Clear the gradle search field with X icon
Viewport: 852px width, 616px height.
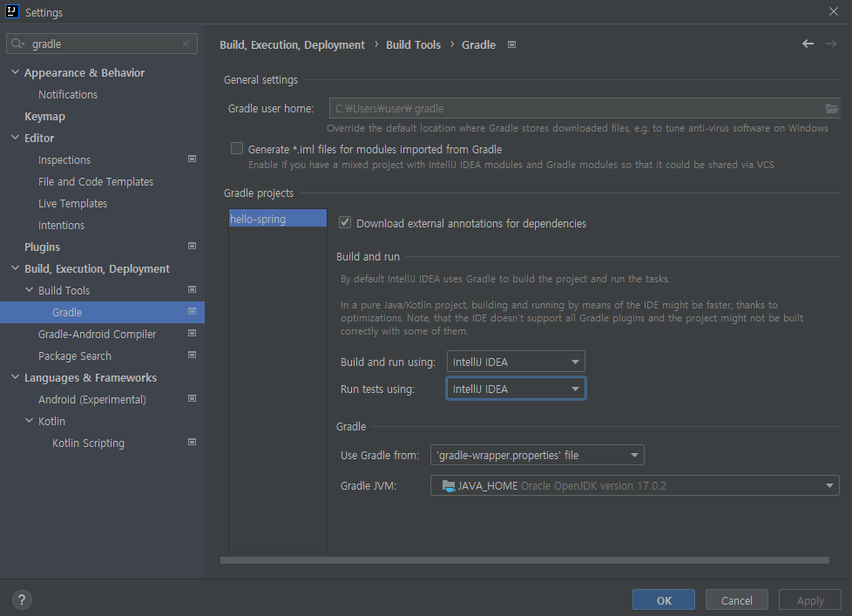[x=186, y=44]
